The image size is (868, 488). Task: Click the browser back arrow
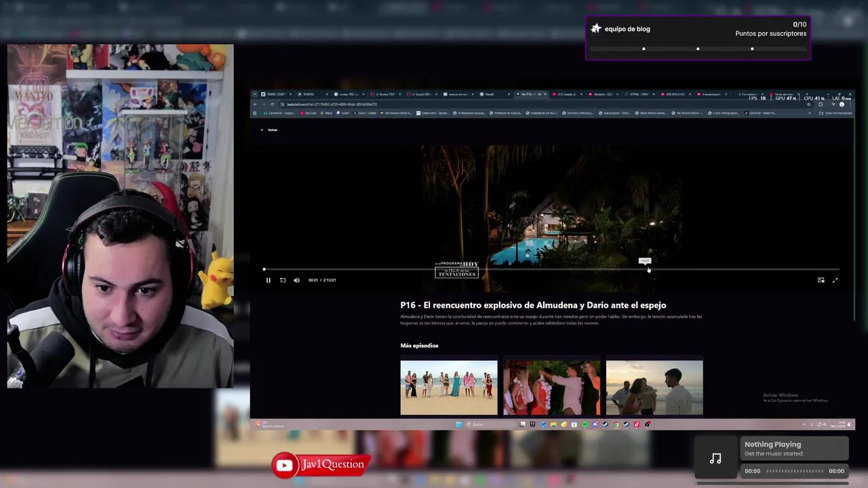(x=255, y=104)
